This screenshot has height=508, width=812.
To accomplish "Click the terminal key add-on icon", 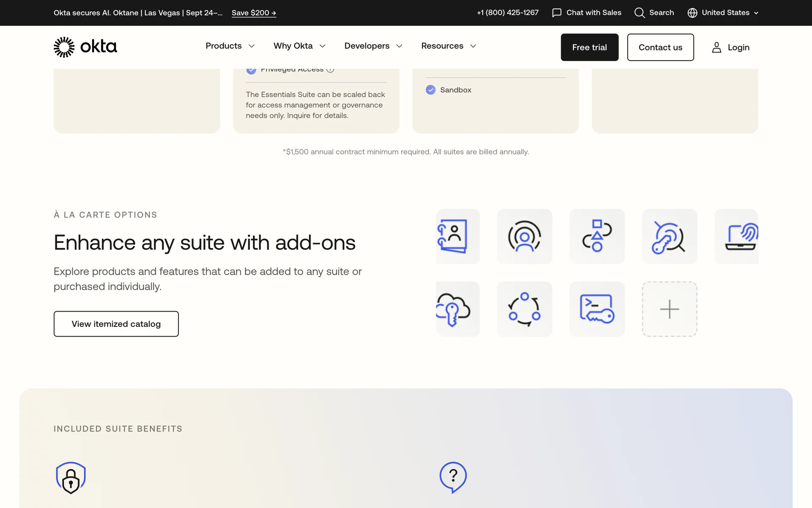I will (597, 309).
